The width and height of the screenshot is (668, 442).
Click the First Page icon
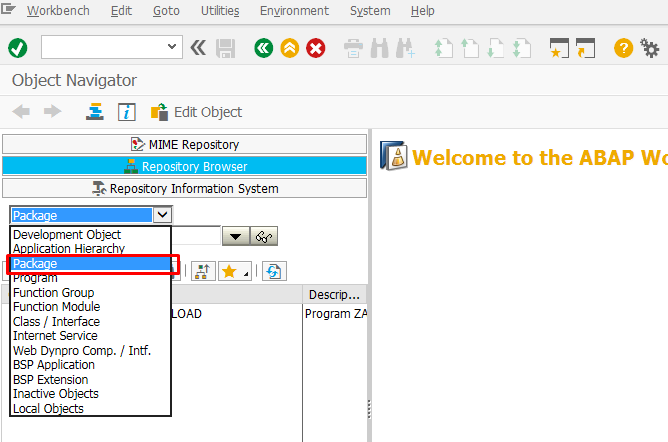point(443,48)
